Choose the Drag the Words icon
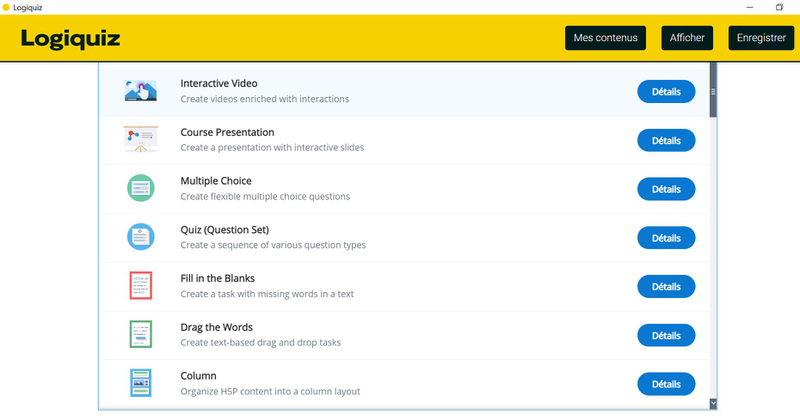Viewport: 800px width, 420px height. tap(140, 335)
